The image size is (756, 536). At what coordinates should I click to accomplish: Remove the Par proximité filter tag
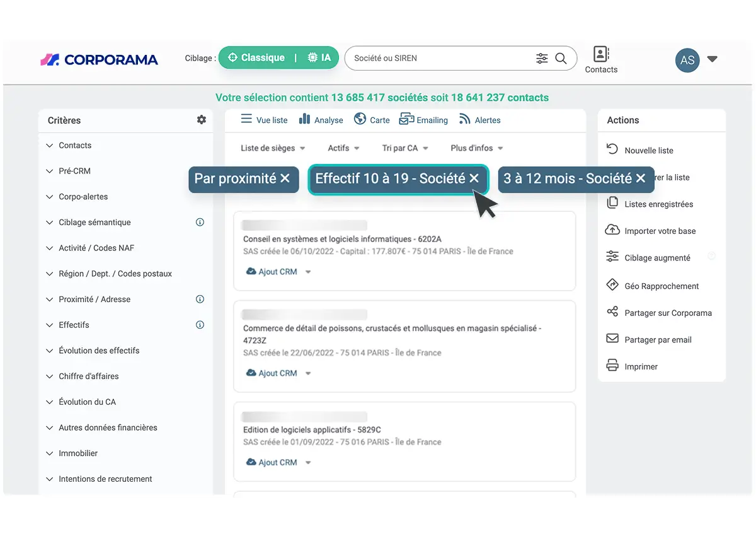(x=285, y=178)
